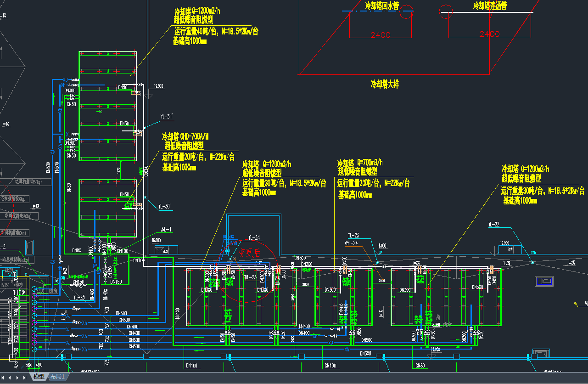Select the 冷却塔回水管 label

(x=382, y=6)
